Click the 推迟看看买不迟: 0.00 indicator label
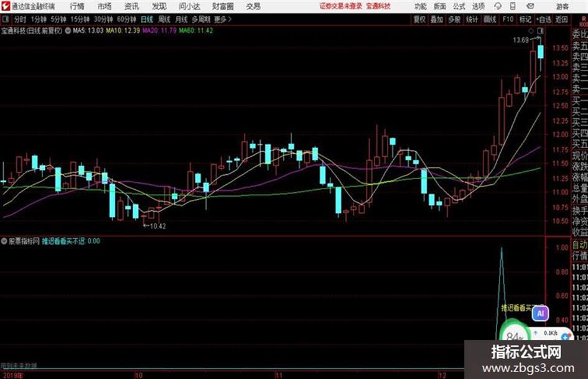 tap(70, 241)
